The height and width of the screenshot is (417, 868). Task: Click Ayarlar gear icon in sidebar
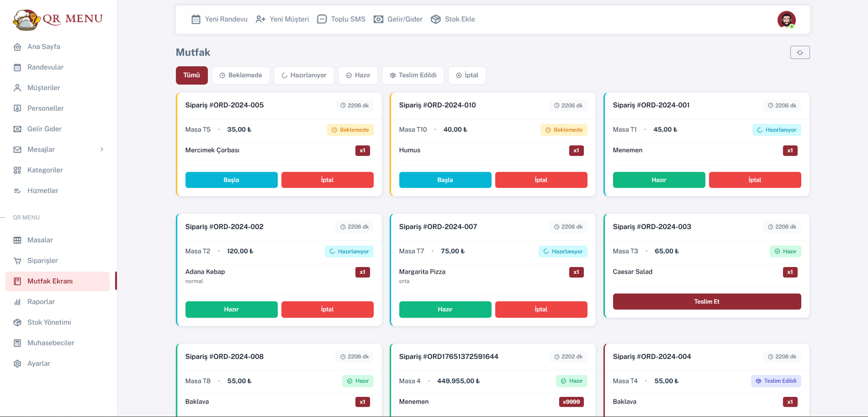coord(17,364)
